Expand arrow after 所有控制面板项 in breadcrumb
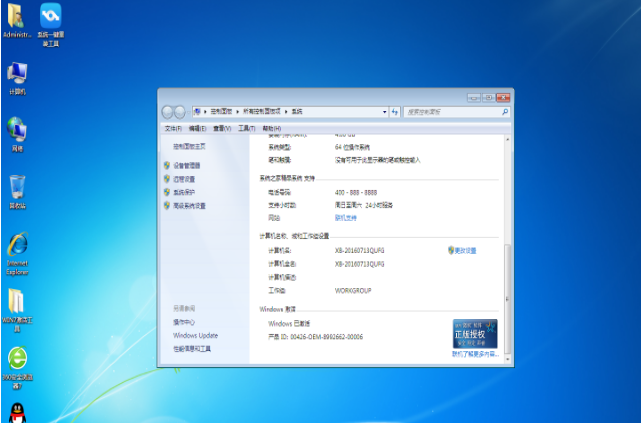 286,112
